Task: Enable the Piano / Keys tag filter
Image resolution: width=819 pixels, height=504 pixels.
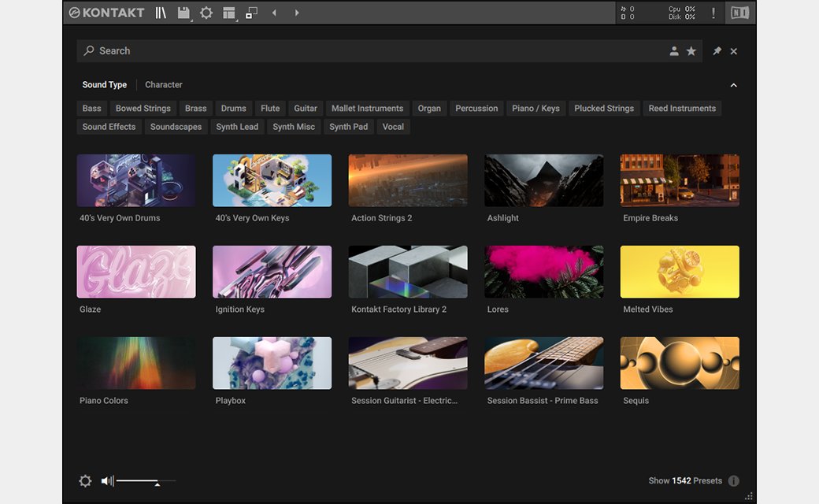Action: [x=536, y=109]
